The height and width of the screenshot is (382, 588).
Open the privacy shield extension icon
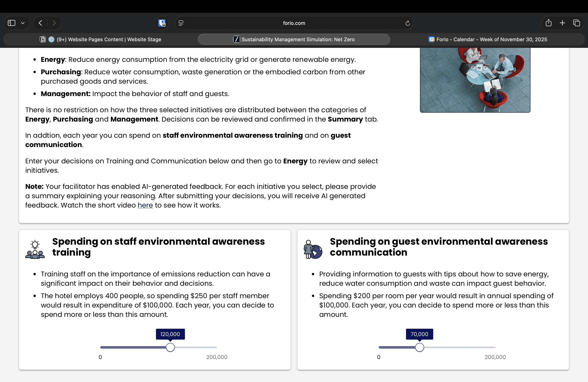coord(162,23)
